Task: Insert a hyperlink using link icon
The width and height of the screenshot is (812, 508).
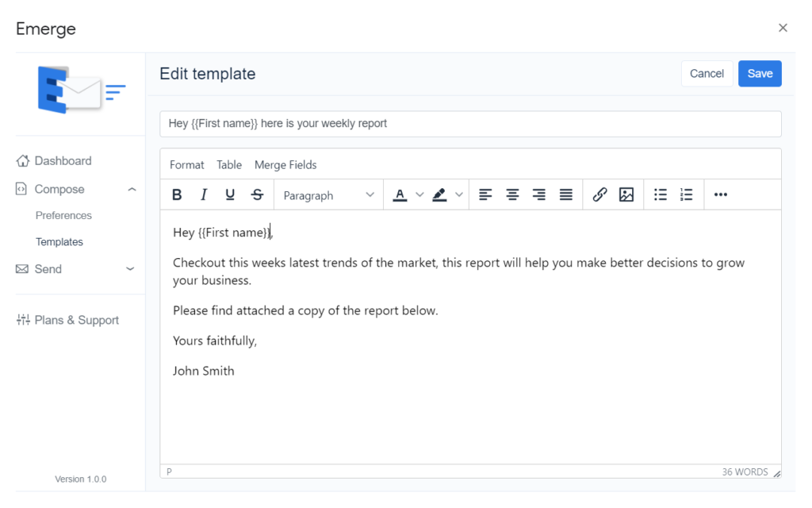Action: [x=600, y=195]
